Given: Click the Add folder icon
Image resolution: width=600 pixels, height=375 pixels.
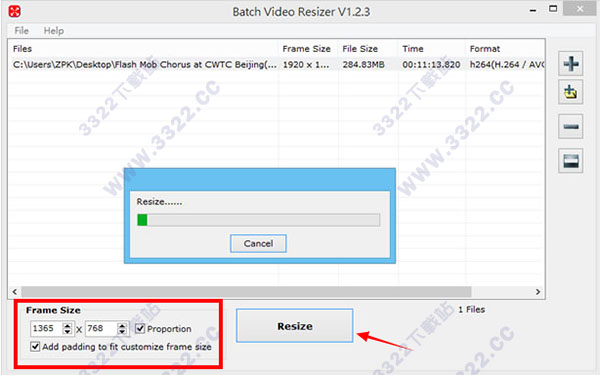Looking at the screenshot, I should [x=571, y=92].
